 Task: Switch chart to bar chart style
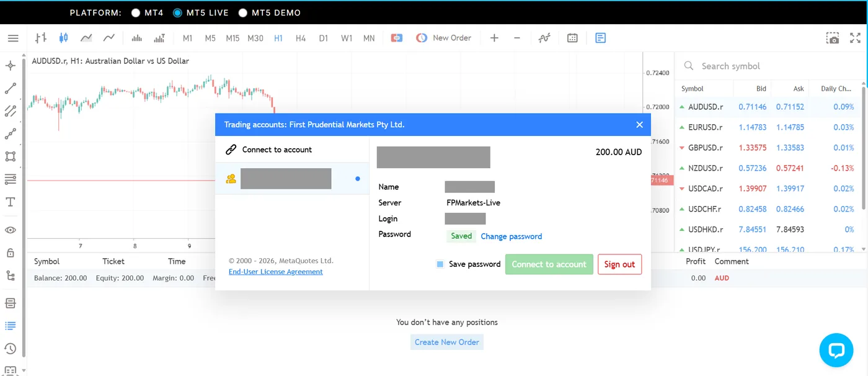pyautogui.click(x=41, y=38)
